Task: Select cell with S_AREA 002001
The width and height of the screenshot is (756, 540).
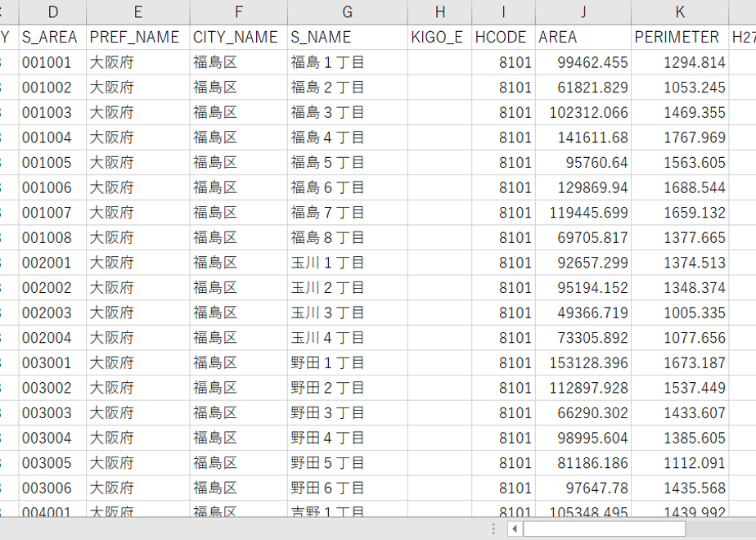Action: pyautogui.click(x=52, y=263)
